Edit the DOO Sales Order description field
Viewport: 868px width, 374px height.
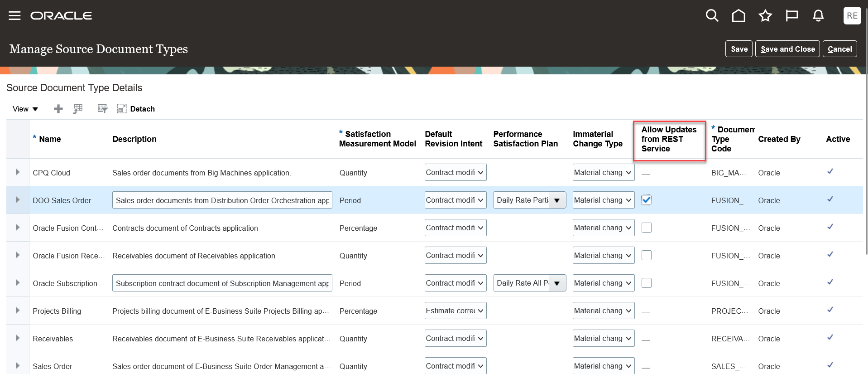coord(222,200)
